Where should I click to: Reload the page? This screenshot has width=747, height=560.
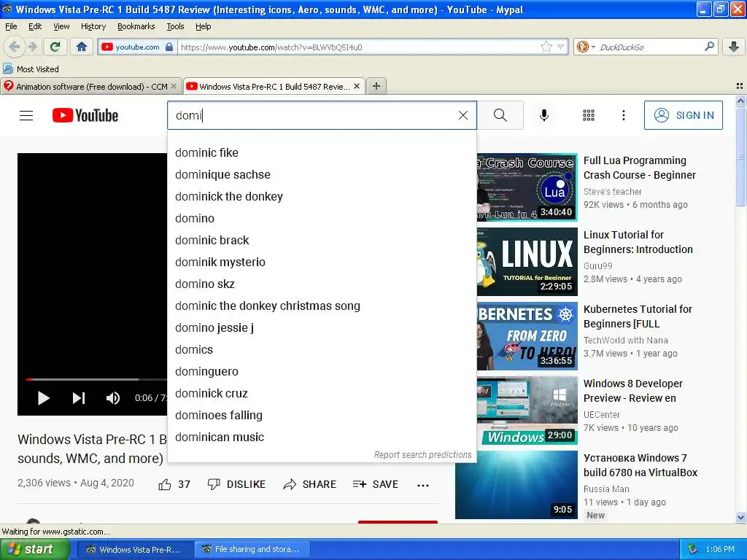(55, 47)
